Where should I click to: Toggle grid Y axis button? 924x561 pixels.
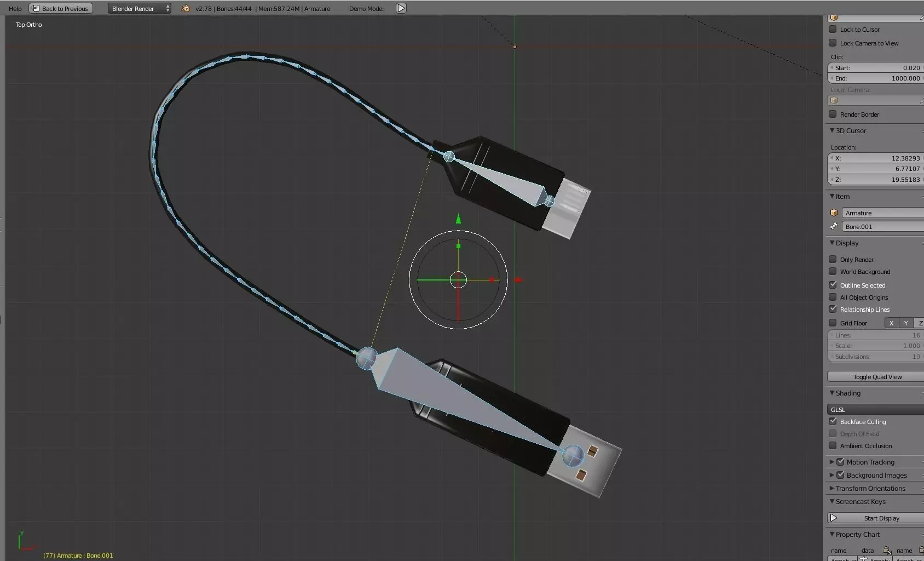pos(906,323)
